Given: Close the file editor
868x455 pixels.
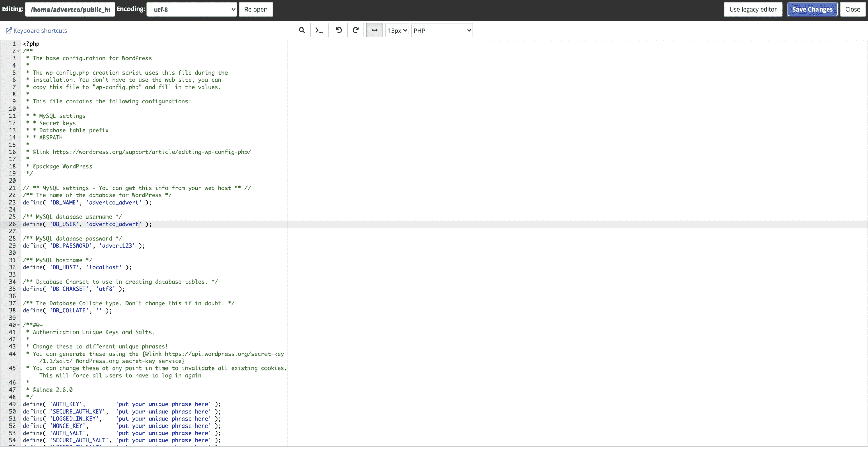Looking at the screenshot, I should tap(852, 10).
